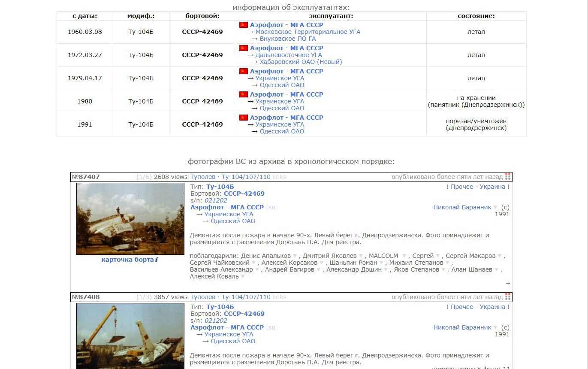This screenshot has height=369, width=588.
Task: Open serial number 021202 link in first photo
Action: (216, 200)
